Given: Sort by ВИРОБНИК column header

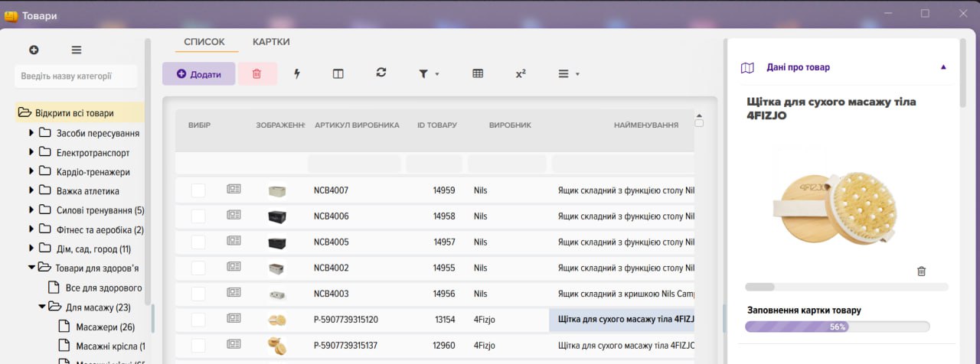Looking at the screenshot, I should coord(510,125).
